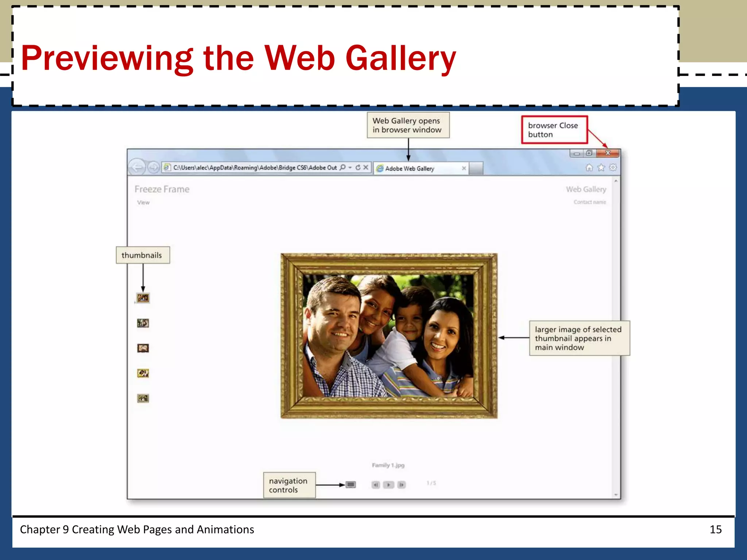Click the large framed family photo
This screenshot has height=560, width=747.
(389, 336)
